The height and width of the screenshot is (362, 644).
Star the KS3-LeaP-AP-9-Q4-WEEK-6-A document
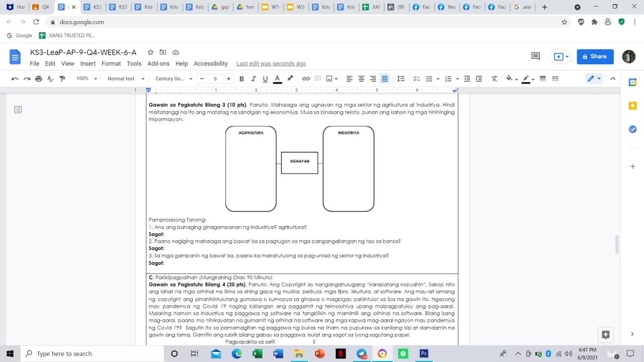tap(150, 52)
